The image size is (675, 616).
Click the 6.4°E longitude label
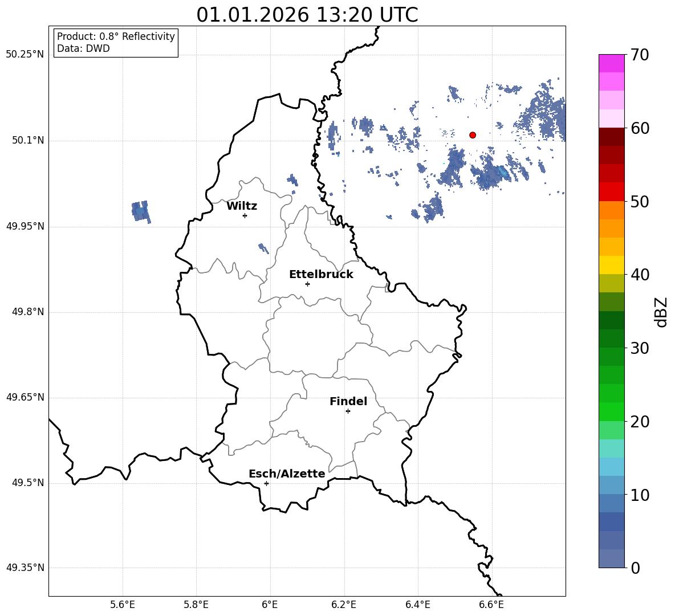click(x=417, y=605)
